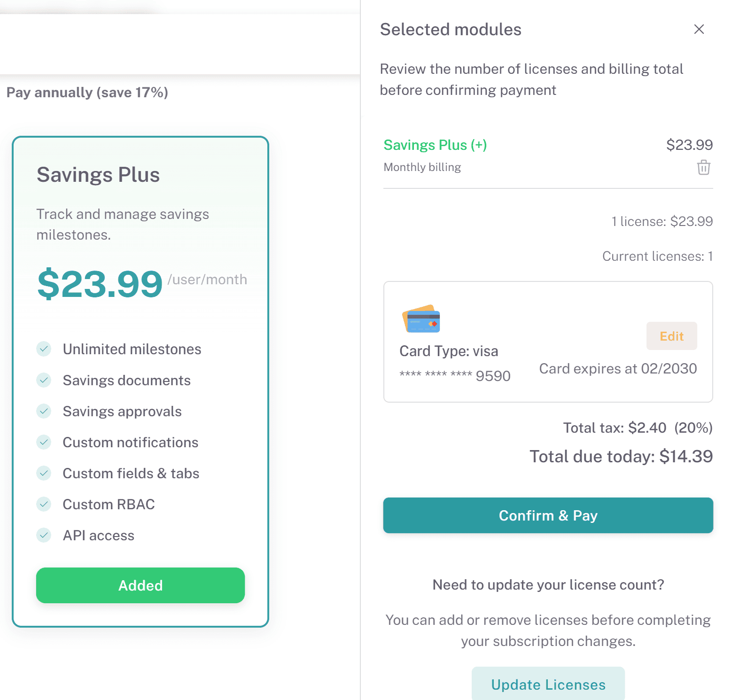Toggle the green Added button
The height and width of the screenshot is (700, 732).
pyautogui.click(x=140, y=585)
